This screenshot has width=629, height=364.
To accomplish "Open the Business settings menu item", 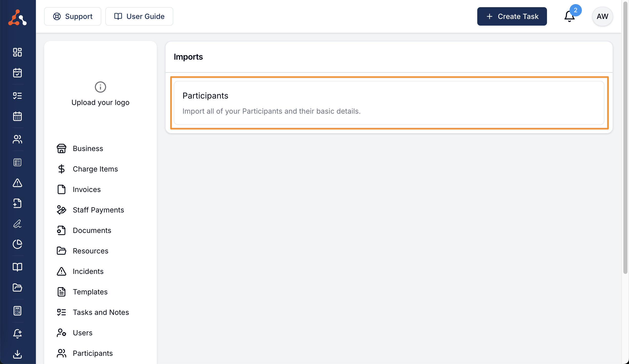I will pyautogui.click(x=88, y=148).
